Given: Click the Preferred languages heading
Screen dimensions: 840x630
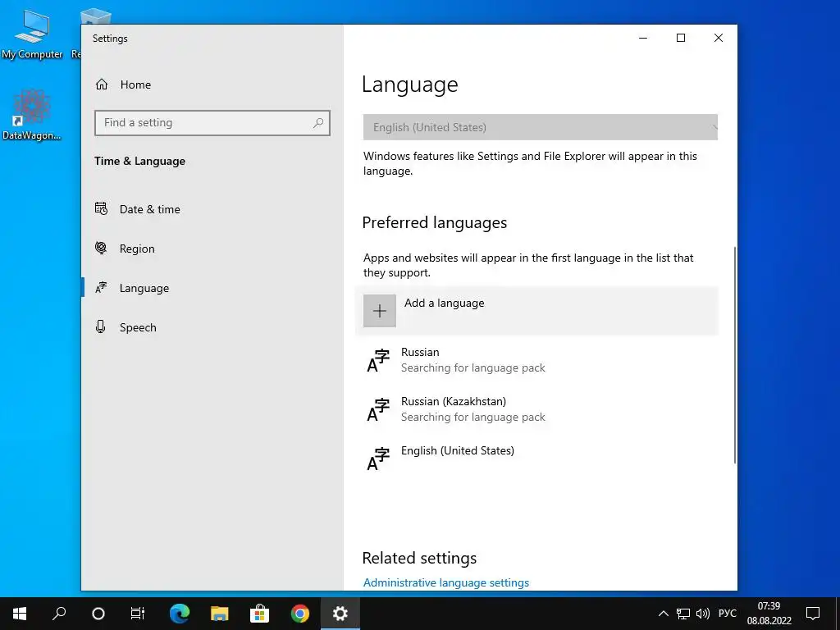Looking at the screenshot, I should point(435,222).
